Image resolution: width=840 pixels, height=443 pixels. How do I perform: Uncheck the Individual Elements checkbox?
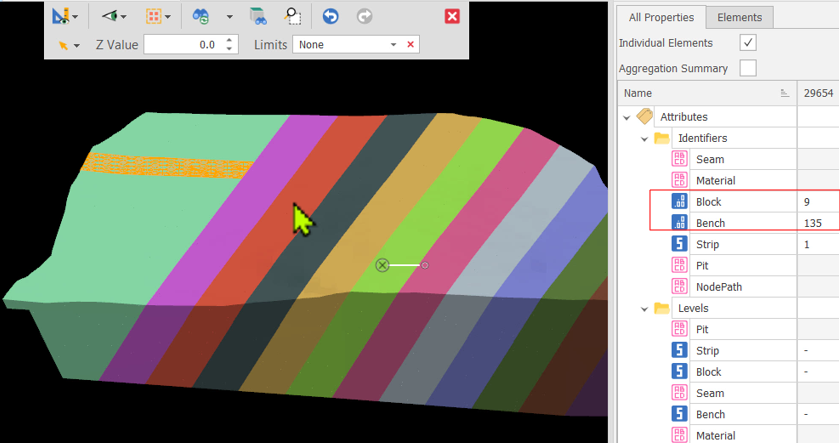[748, 43]
